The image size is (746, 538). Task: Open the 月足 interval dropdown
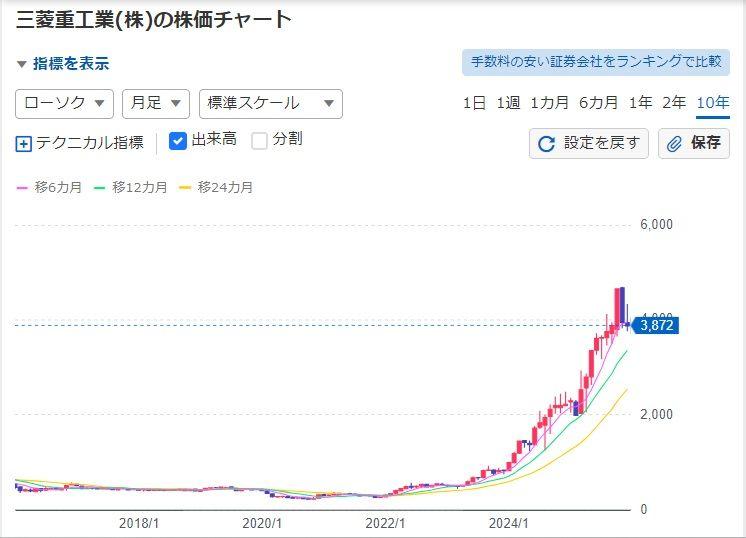156,103
